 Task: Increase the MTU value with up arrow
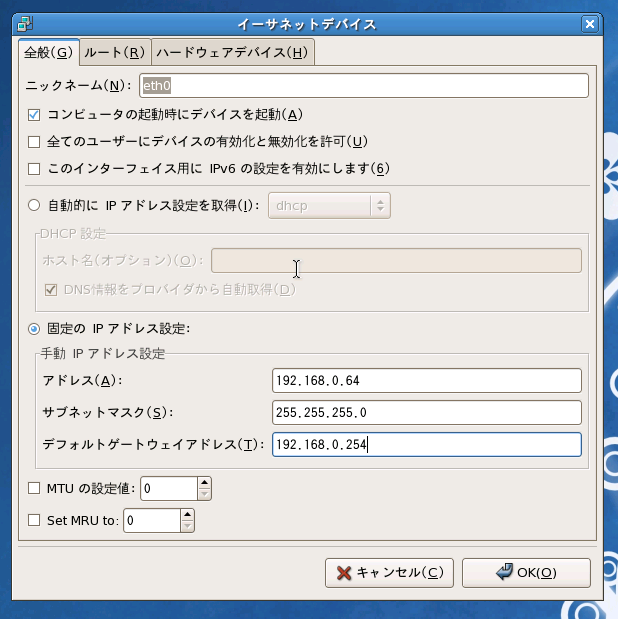pos(205,482)
